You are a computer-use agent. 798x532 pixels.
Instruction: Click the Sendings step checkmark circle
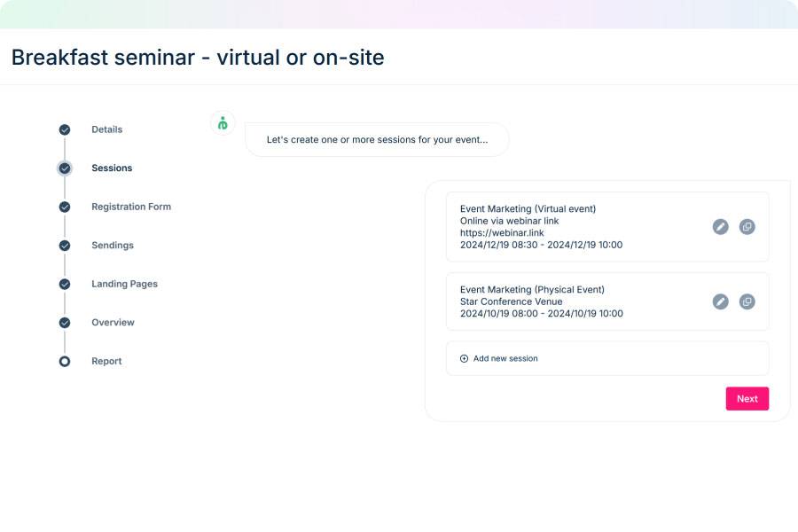click(x=65, y=246)
